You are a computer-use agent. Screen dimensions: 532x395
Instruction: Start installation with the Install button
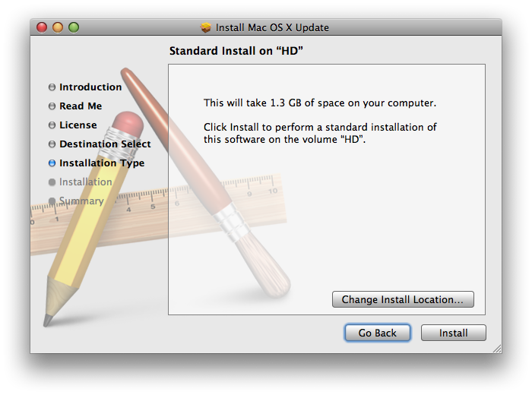click(453, 333)
